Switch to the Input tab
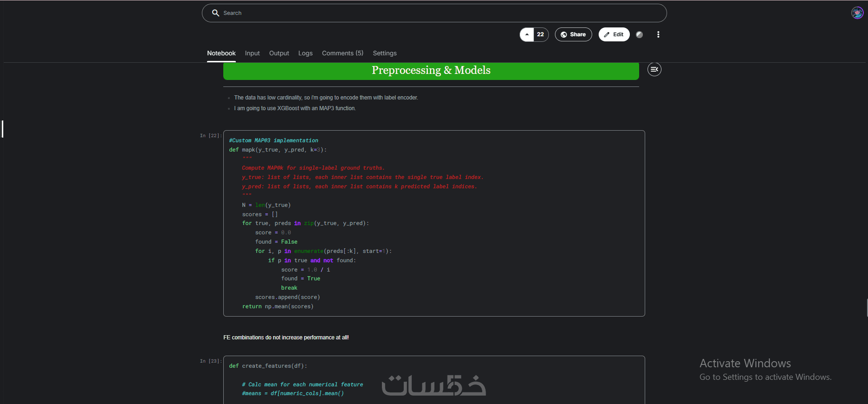868x404 pixels. click(x=252, y=53)
